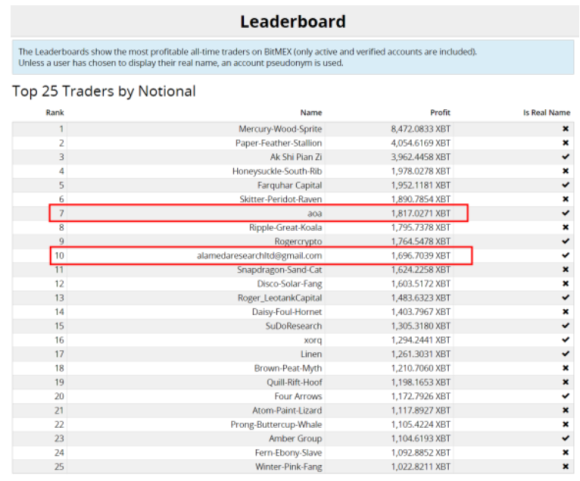This screenshot has height=481, width=580.
Task: Click the Profit column header
Action: click(x=440, y=112)
